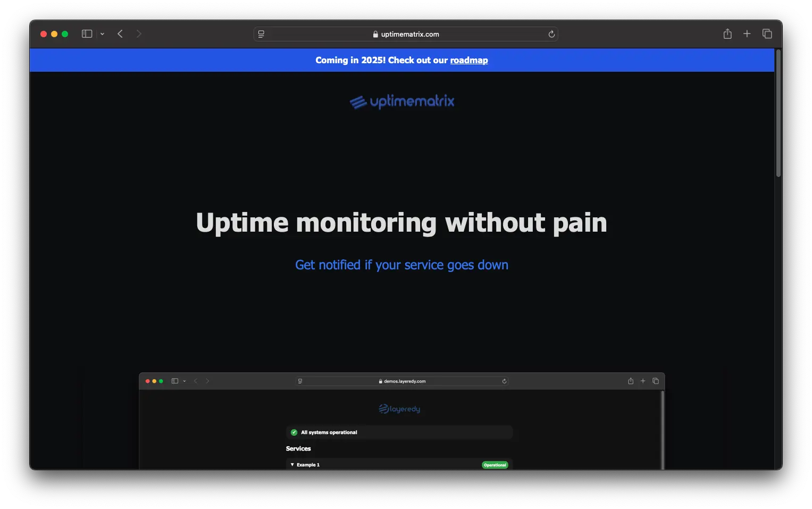Click the red close window button

point(44,34)
